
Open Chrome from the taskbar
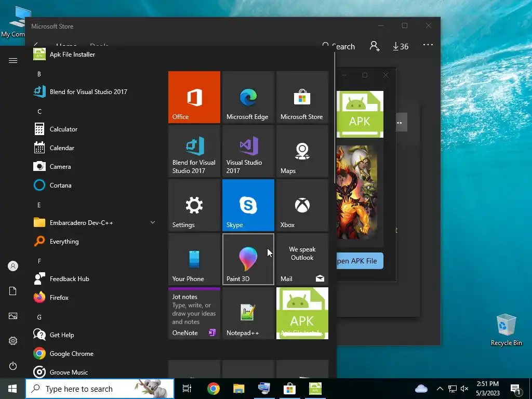pos(214,389)
